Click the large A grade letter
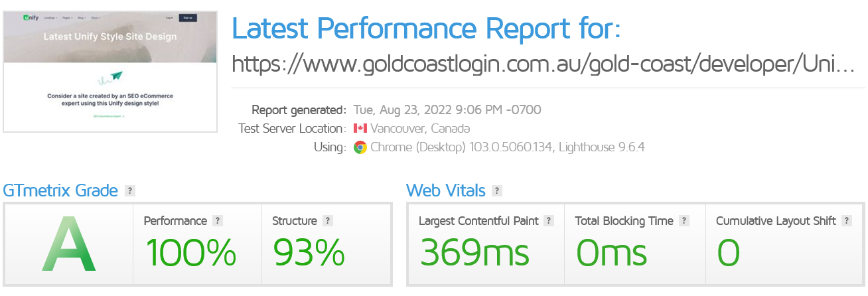The height and width of the screenshot is (296, 868). (69, 245)
